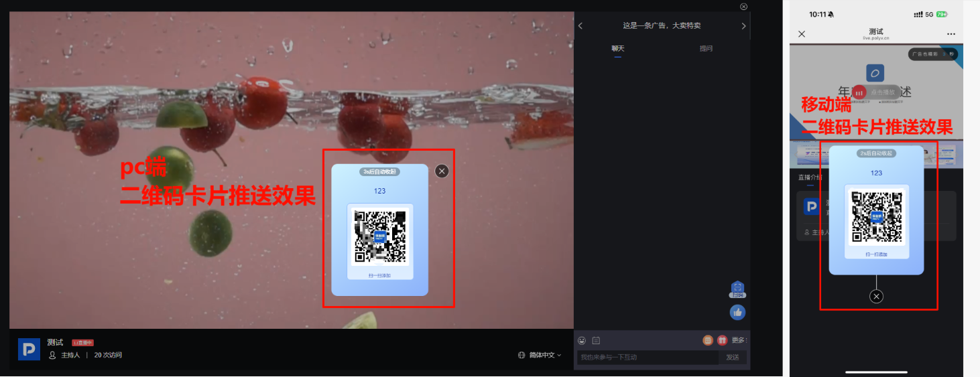980x377 pixels.
Task: Open the mobile three-dot more menu
Action: pyautogui.click(x=951, y=33)
